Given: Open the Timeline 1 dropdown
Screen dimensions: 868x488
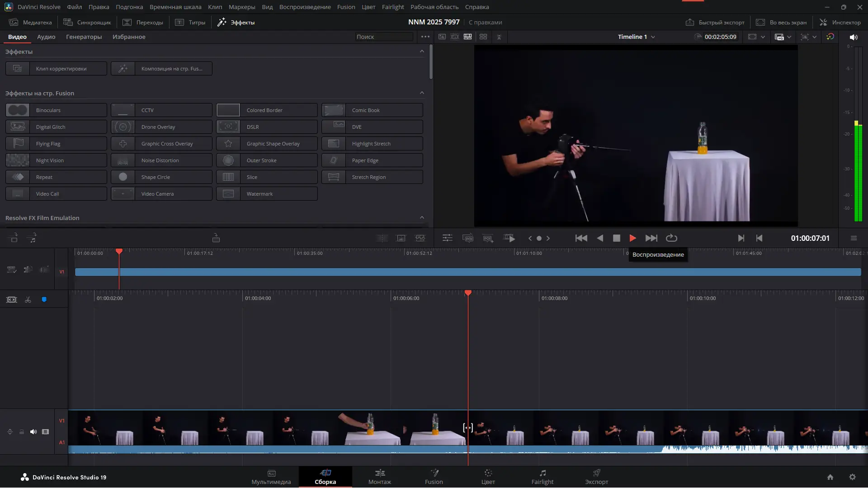Looking at the screenshot, I should [x=637, y=37].
